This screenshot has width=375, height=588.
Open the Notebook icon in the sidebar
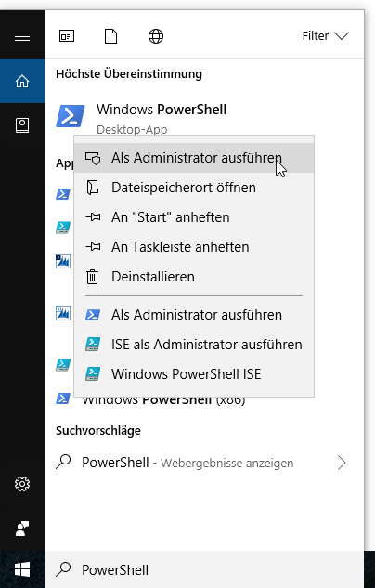coord(22,124)
